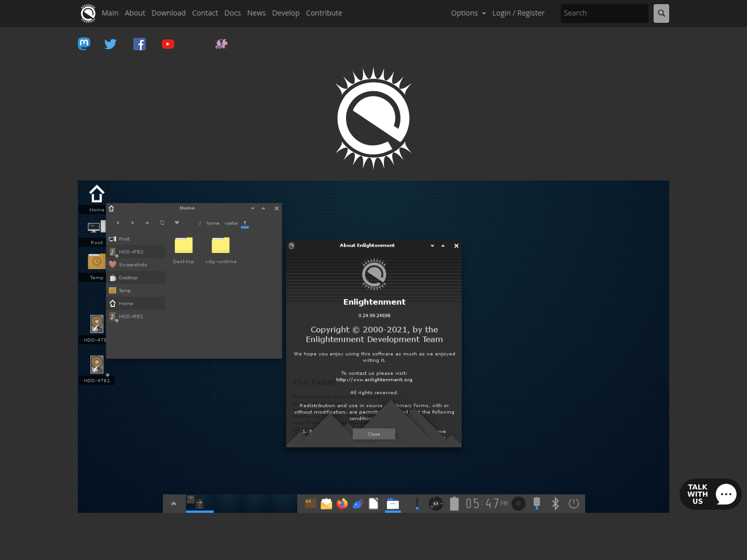Click the file manager icon on the shelf
This screenshot has height=560, width=747.
[393, 504]
